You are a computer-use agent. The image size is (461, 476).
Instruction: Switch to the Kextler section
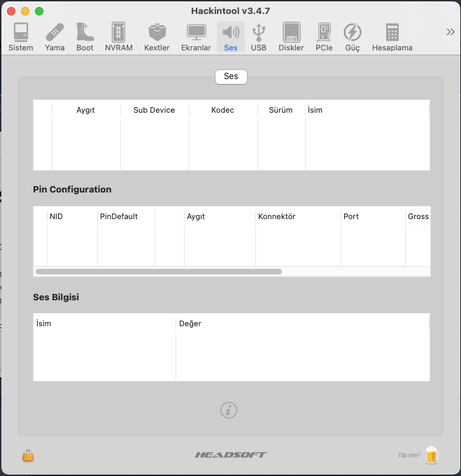click(x=157, y=36)
